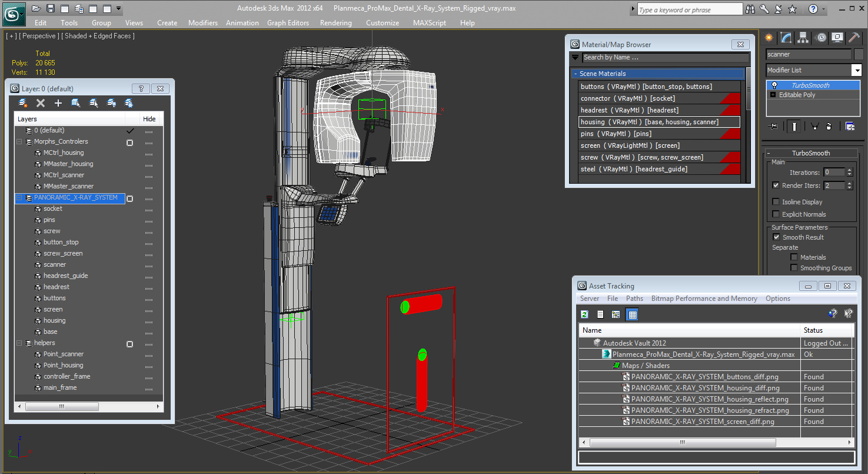The image size is (868, 474).
Task: Click Create New Layer icon in Layer dialog
Action: pyautogui.click(x=23, y=103)
